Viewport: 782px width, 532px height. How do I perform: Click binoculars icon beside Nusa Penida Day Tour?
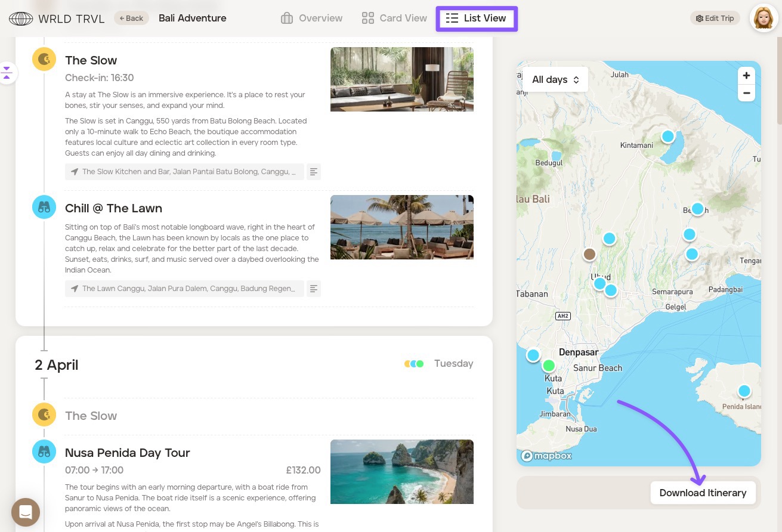44,451
